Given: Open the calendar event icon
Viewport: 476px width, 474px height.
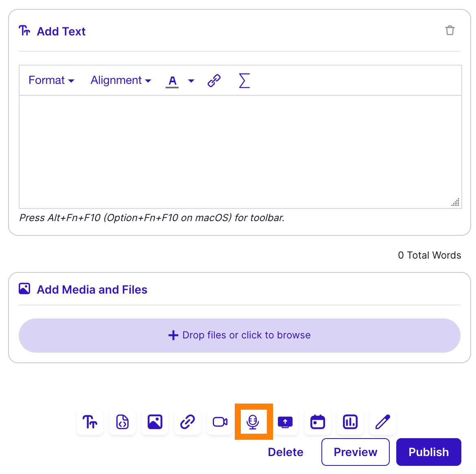Looking at the screenshot, I should pyautogui.click(x=318, y=422).
